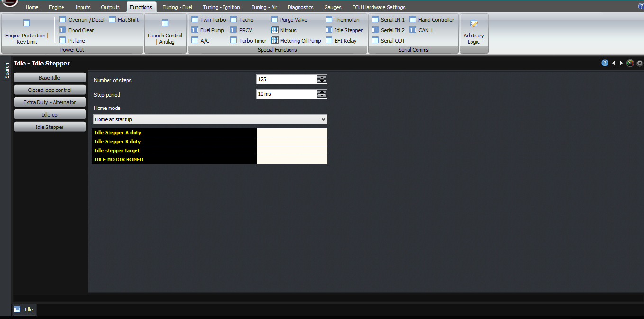Increase Step period with up arrow
Viewport: 644px width, 319px height.
322,92
